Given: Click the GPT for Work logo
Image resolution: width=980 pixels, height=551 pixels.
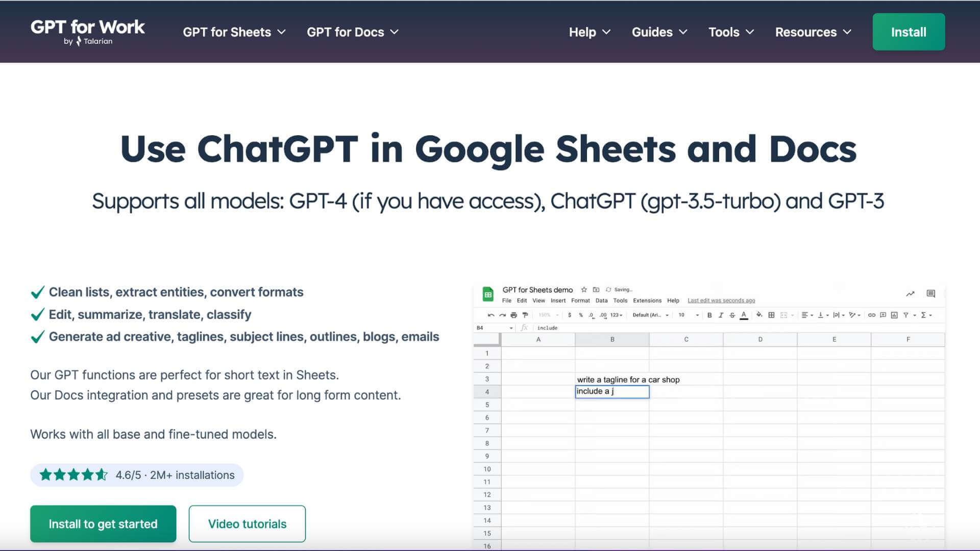Looking at the screenshot, I should 87,32.
